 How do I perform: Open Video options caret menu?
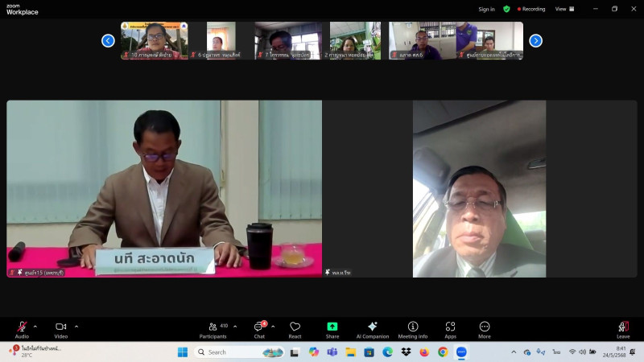[x=76, y=327]
